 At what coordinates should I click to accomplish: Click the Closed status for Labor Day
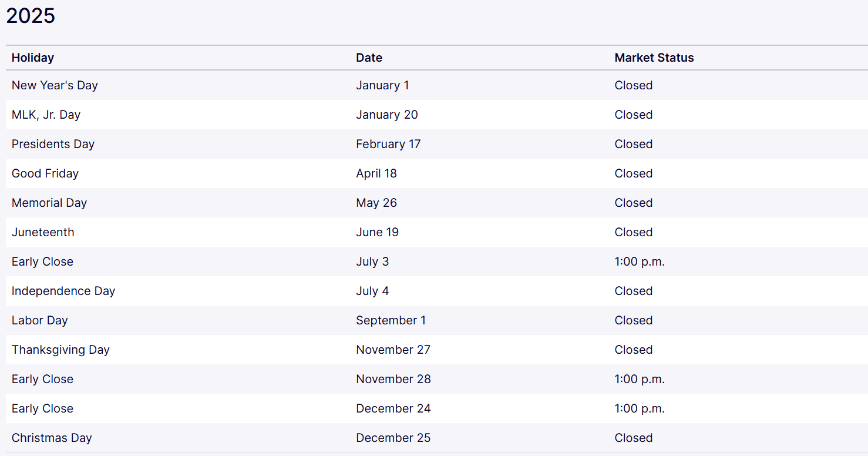[634, 320]
